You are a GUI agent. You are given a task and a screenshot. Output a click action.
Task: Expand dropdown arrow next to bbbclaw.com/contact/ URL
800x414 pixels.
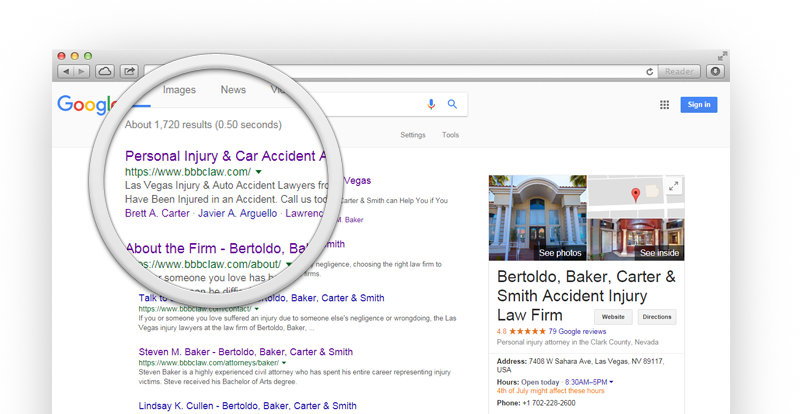click(257, 309)
